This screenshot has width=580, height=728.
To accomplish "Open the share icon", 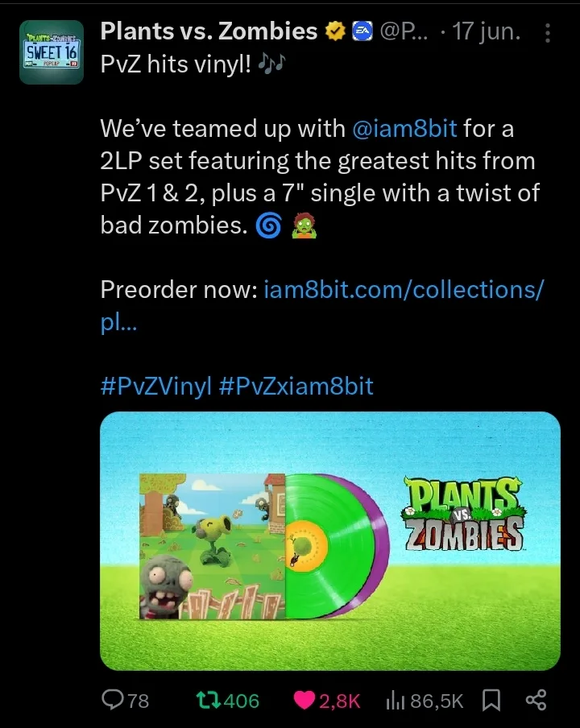I will coord(536,700).
